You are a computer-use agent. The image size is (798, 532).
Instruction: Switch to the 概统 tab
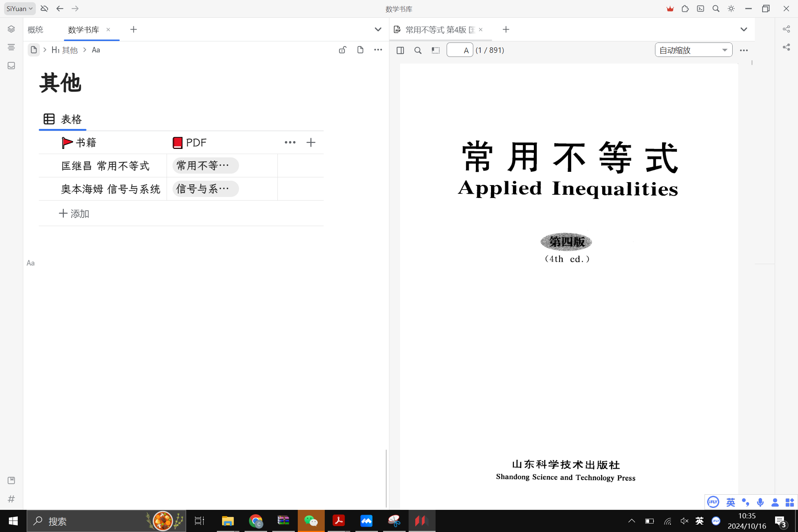tap(35, 30)
